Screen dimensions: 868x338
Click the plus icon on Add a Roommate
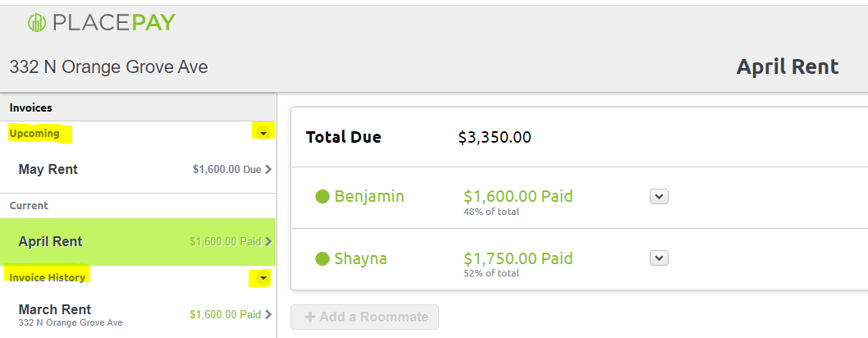coord(311,317)
